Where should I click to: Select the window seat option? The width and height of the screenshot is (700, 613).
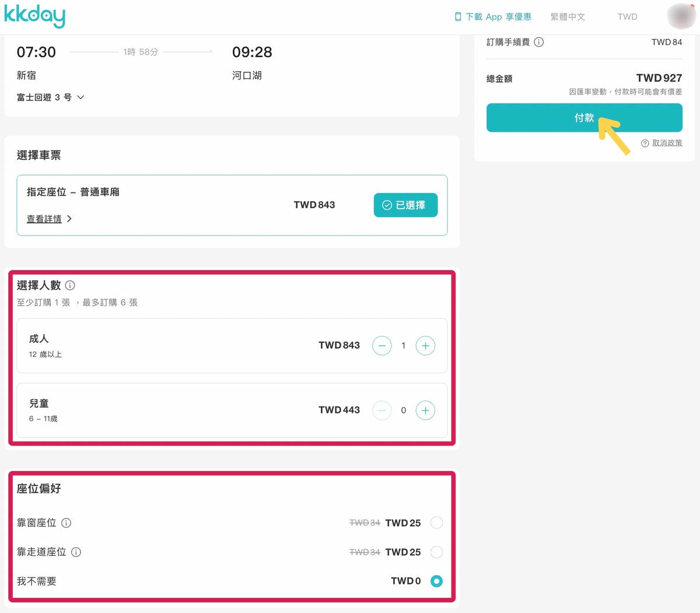tap(436, 523)
